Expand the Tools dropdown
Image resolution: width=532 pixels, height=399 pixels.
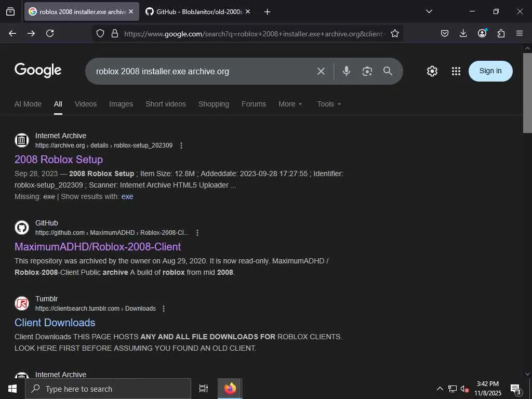pyautogui.click(x=329, y=104)
